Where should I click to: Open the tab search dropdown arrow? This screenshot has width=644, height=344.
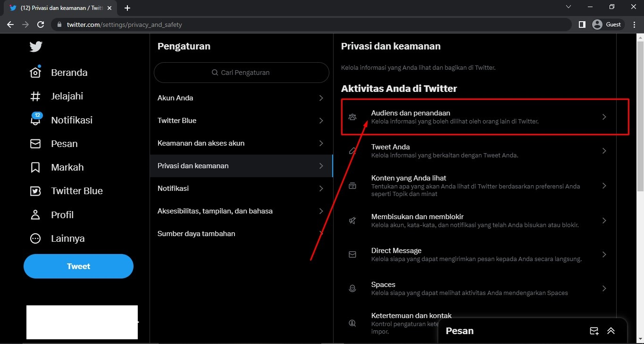[569, 7]
